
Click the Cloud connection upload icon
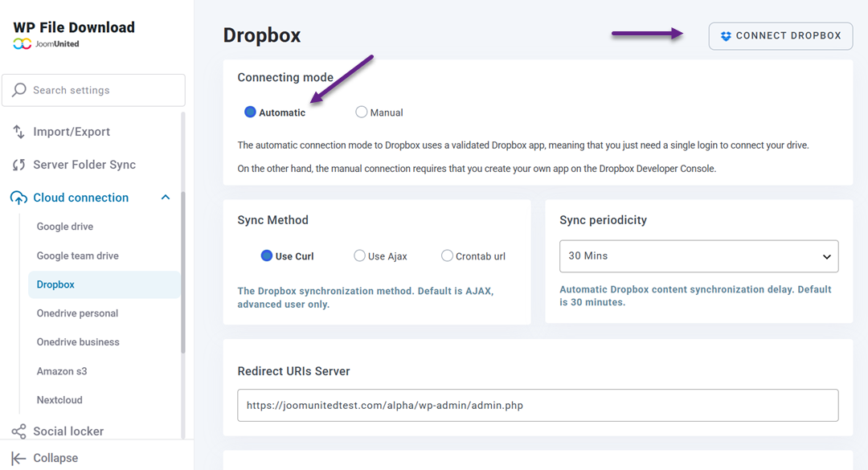[18, 198]
